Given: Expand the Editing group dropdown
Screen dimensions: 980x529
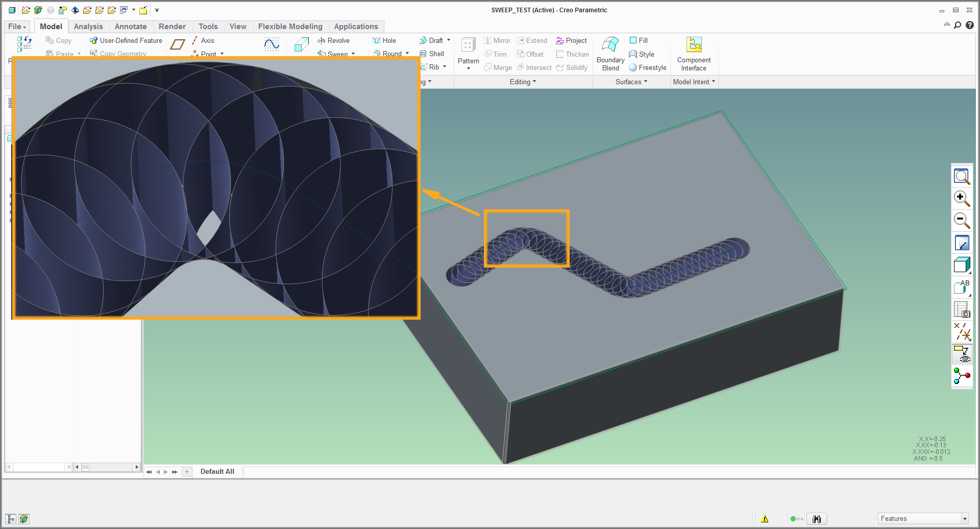Looking at the screenshot, I should pos(523,82).
